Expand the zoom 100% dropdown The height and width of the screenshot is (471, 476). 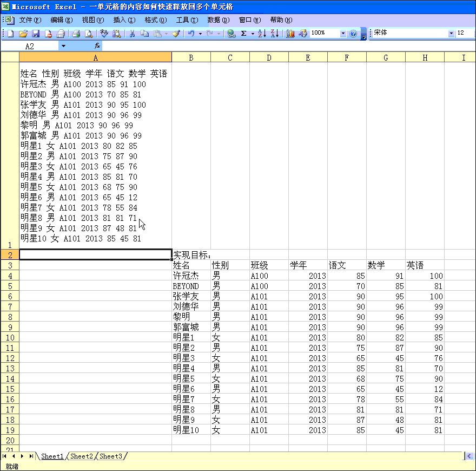tap(343, 34)
